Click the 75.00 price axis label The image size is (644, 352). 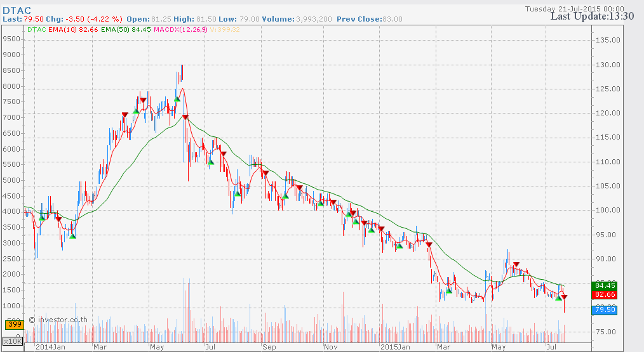606,332
